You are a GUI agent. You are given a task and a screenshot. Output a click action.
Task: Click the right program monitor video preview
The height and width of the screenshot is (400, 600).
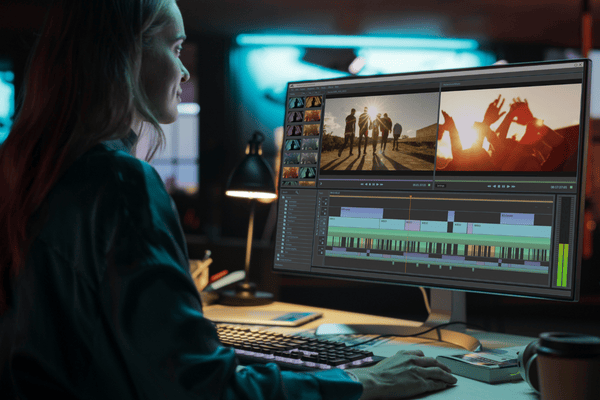[x=509, y=128]
